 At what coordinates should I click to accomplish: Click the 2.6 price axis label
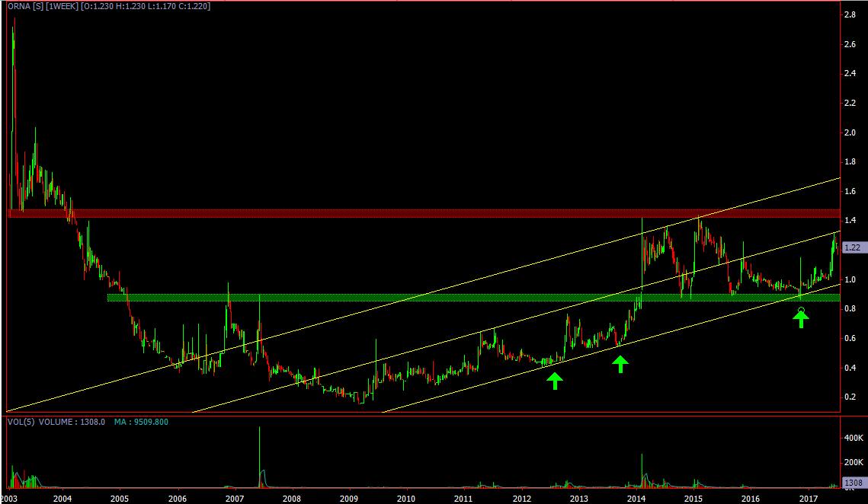pyautogui.click(x=850, y=44)
